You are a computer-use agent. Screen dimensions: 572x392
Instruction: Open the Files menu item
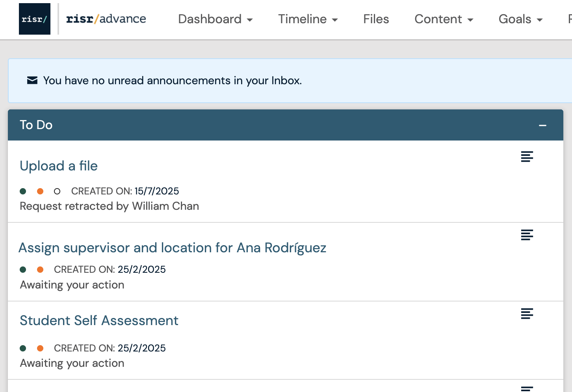coord(375,19)
